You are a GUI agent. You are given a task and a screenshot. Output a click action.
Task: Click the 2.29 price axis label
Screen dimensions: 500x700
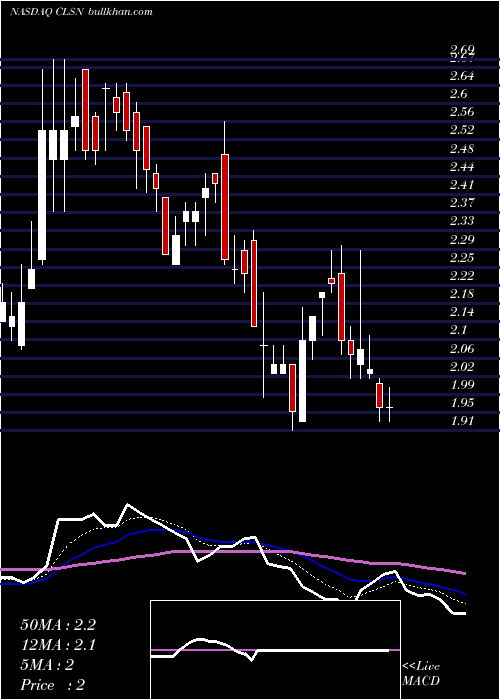(462, 240)
